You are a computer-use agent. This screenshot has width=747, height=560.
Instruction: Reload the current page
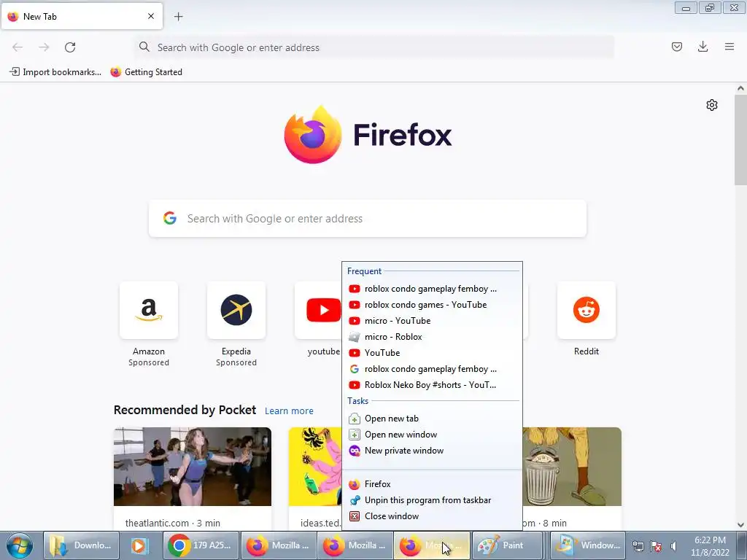tap(70, 47)
